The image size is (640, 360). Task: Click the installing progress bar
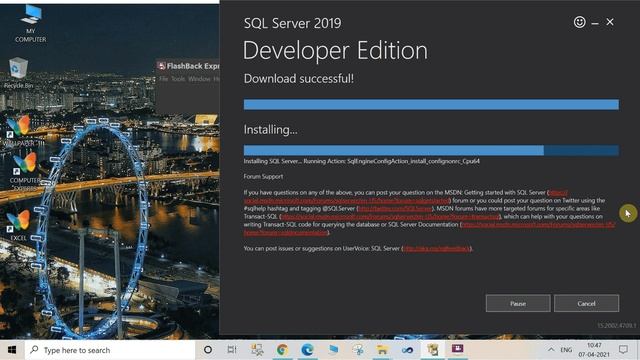(431, 150)
